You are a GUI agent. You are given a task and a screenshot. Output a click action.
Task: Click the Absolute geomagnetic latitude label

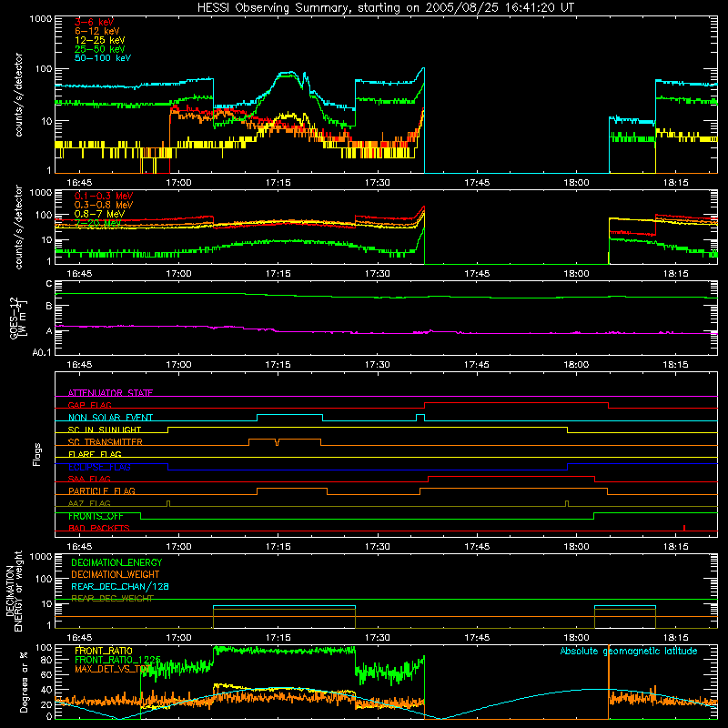point(629,651)
